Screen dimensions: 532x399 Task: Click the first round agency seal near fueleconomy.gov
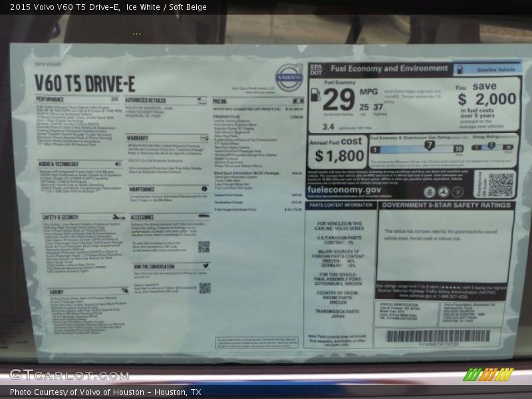[430, 192]
